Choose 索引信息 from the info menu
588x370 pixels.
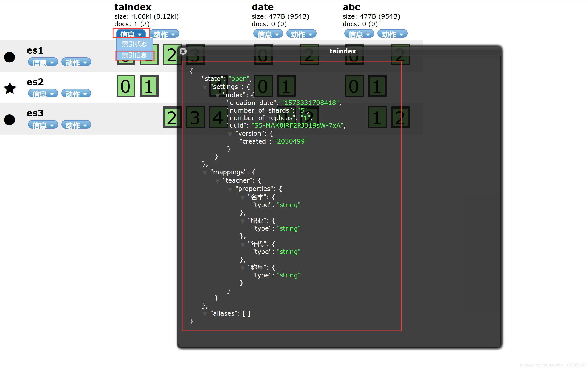[135, 55]
